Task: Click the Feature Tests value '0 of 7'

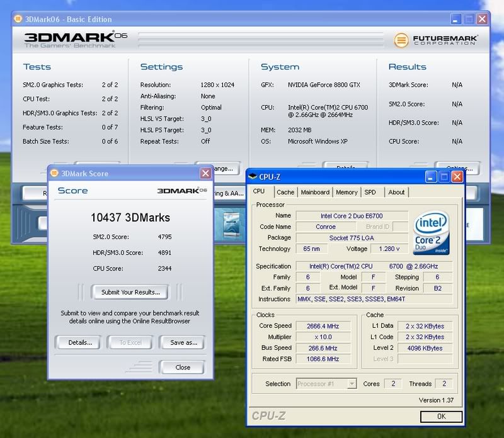Action: (110, 127)
